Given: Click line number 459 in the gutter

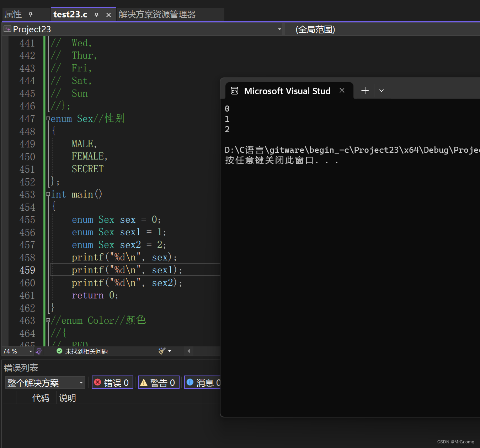Looking at the screenshot, I should point(27,270).
